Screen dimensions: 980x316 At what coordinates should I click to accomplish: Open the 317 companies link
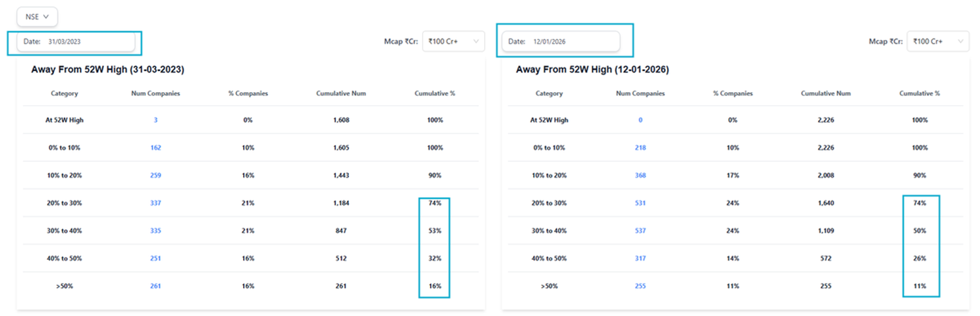pos(640,259)
